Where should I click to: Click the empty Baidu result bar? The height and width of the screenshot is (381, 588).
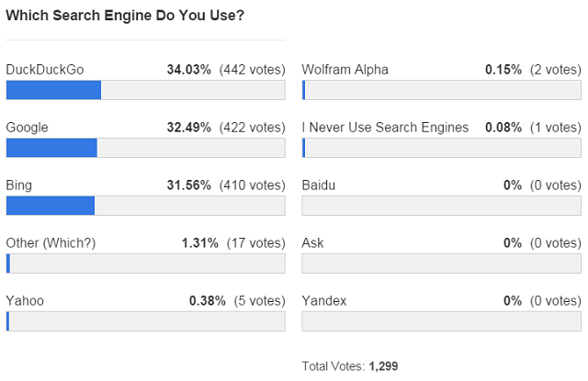pyautogui.click(x=441, y=206)
